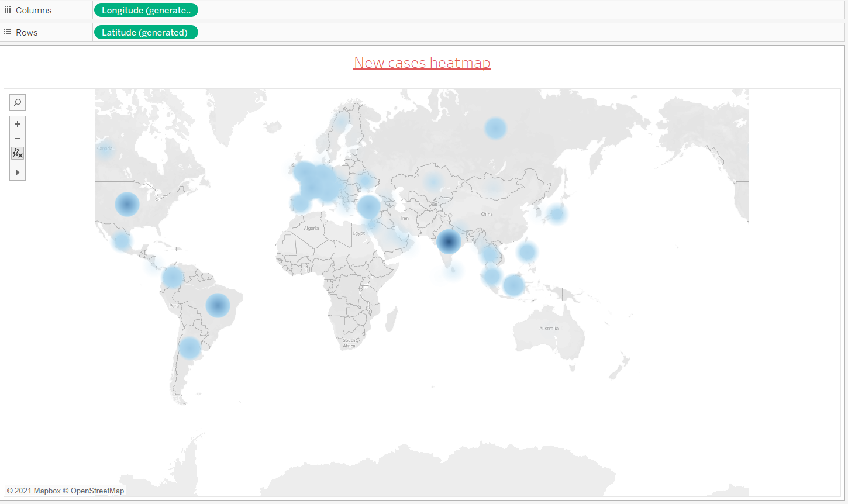Screen dimensions: 848x504
Task: Expand the map tools arrow flyout
Action: pos(18,172)
